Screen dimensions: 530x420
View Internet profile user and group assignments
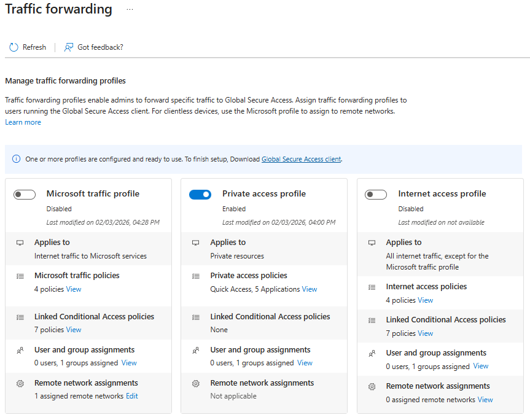[481, 367]
